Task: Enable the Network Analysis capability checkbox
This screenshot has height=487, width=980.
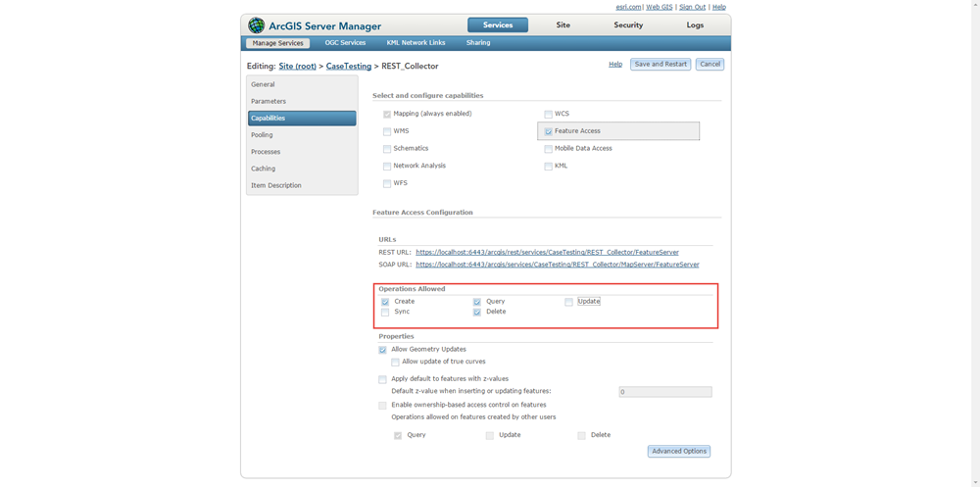Action: (387, 167)
